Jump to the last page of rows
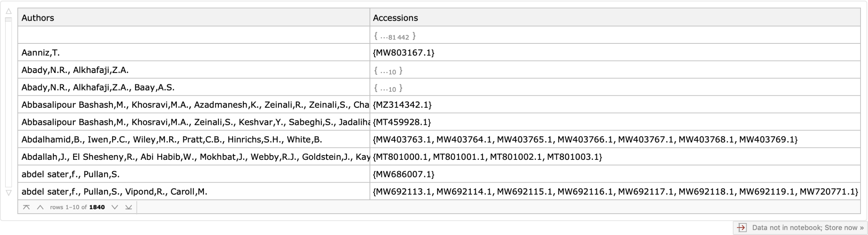The image size is (868, 235). click(129, 207)
